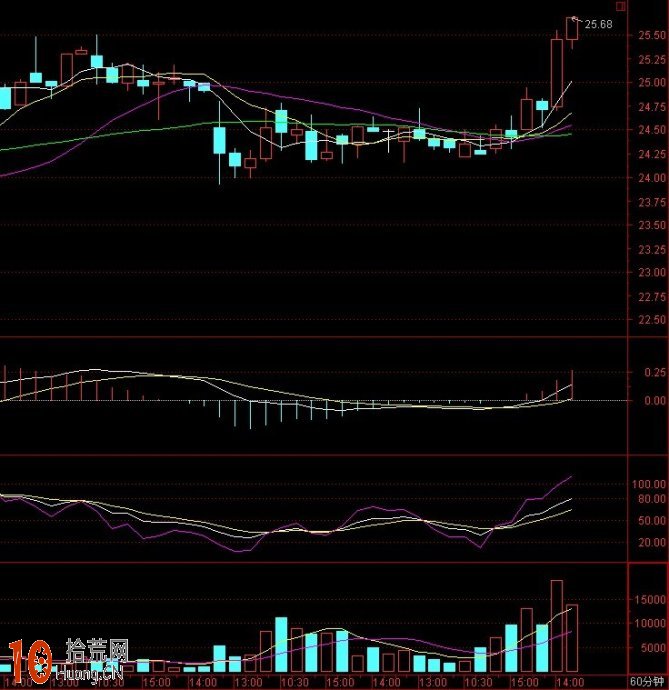Click the 25.50 price axis label

[651, 35]
